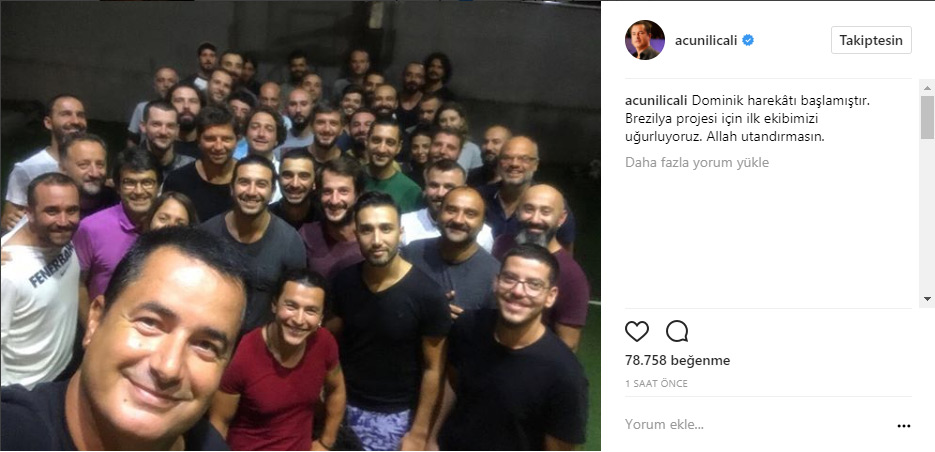Open the acunilicali username in the caption
935x452 pixels.
[x=656, y=100]
